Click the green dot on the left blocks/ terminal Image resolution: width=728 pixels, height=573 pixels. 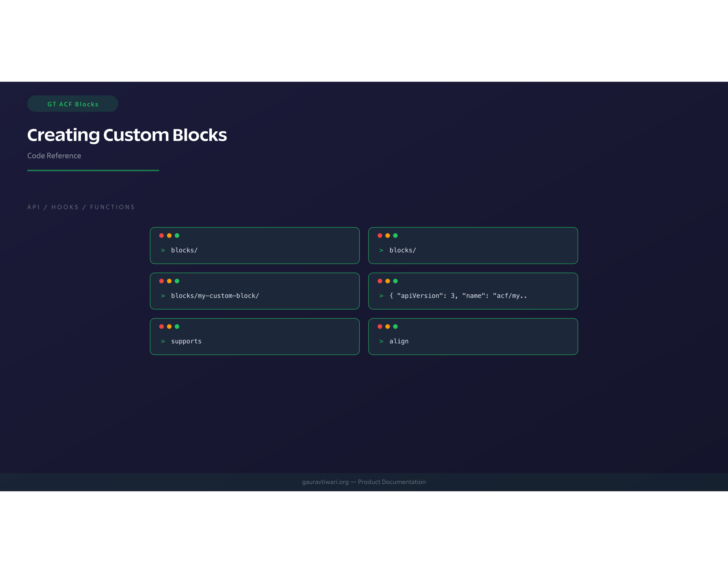pyautogui.click(x=178, y=235)
